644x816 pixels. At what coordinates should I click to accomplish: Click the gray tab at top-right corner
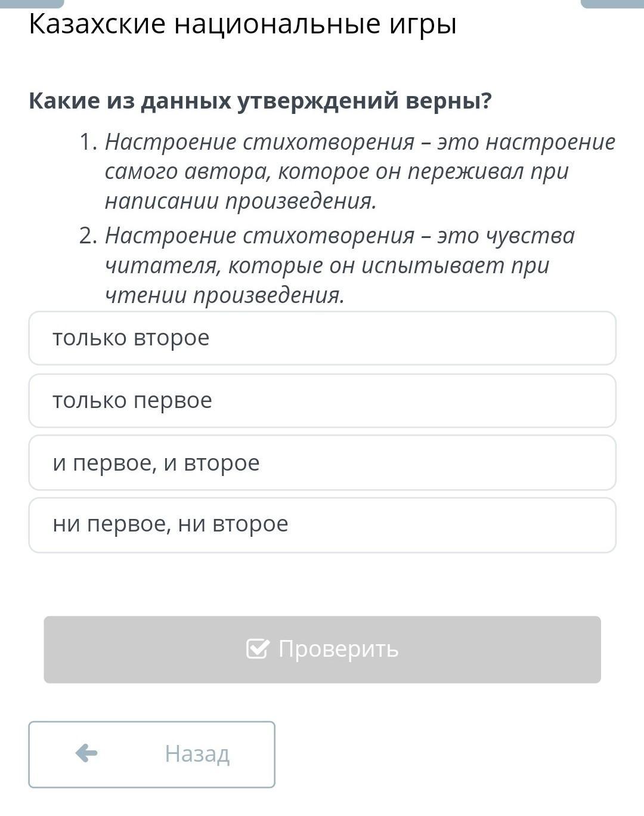(612, 3)
